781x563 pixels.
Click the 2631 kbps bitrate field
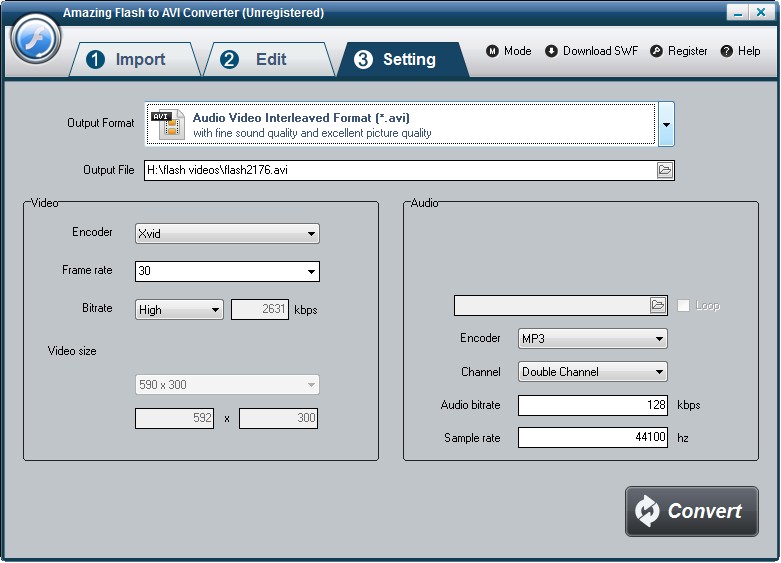(260, 309)
